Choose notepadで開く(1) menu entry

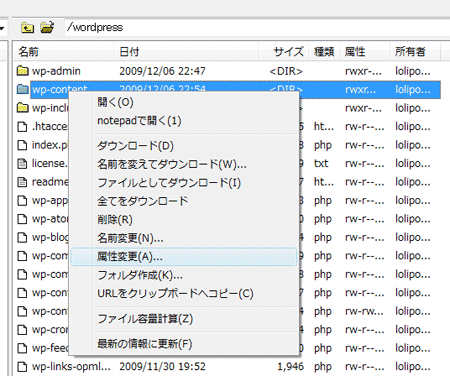pyautogui.click(x=184, y=121)
